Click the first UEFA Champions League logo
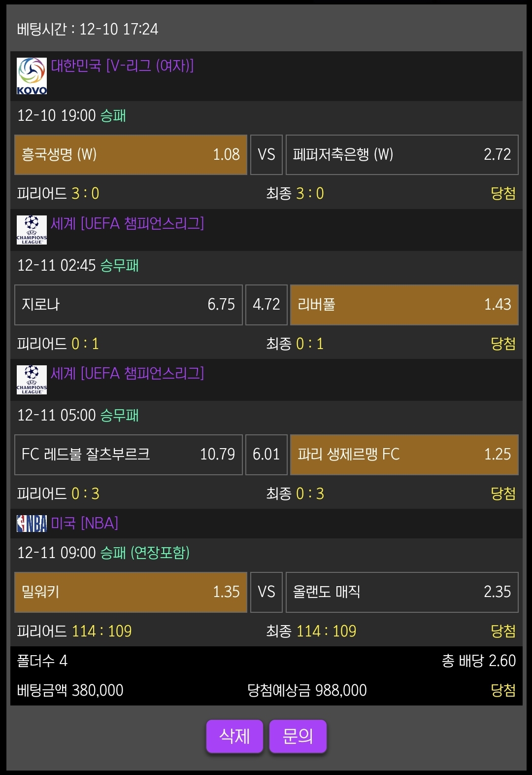 32,230
